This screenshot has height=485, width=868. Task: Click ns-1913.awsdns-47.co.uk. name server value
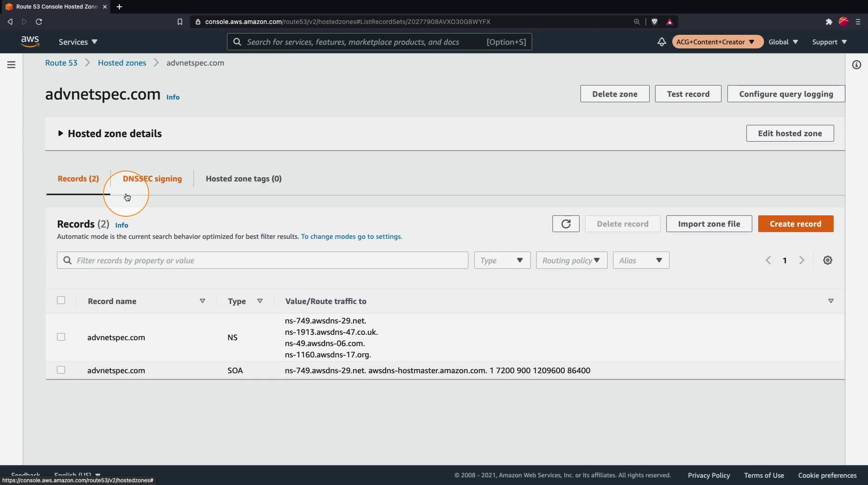[331, 332]
